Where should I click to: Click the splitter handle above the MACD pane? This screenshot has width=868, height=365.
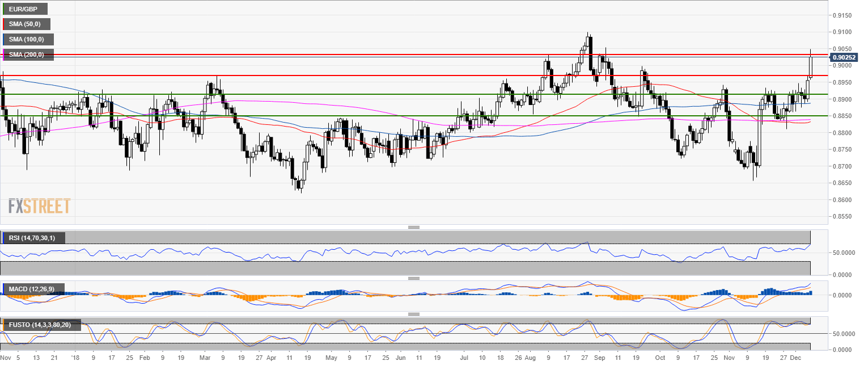point(414,278)
